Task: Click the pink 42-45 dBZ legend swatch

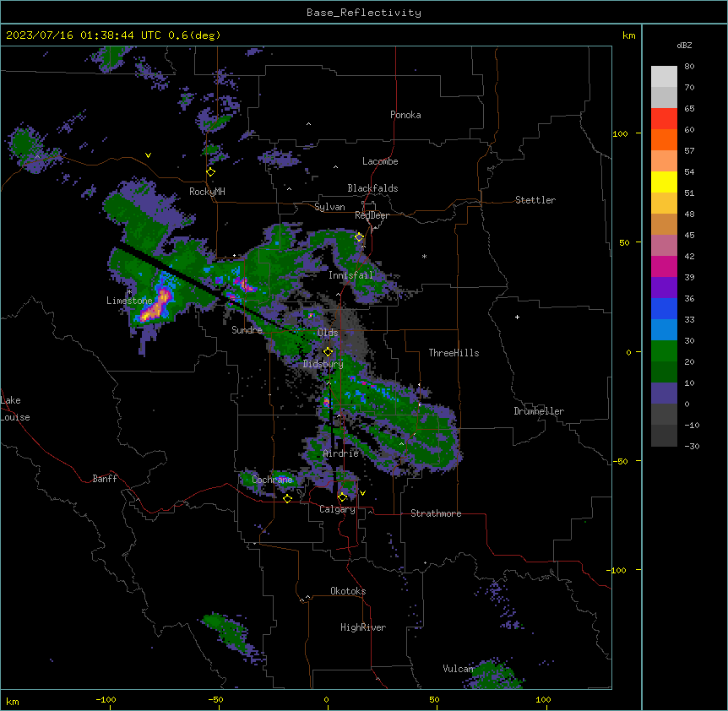Action: (x=664, y=246)
